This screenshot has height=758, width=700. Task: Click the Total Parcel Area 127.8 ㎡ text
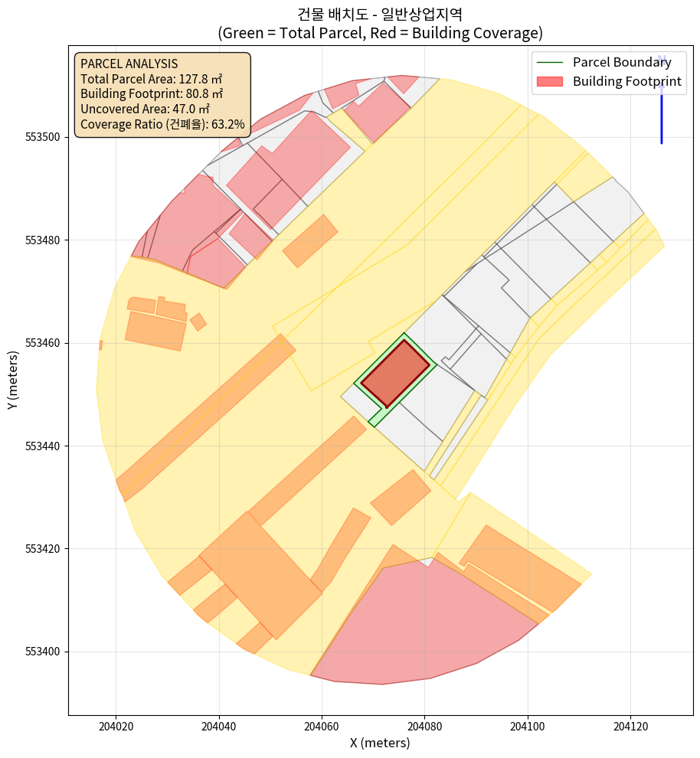tap(151, 79)
